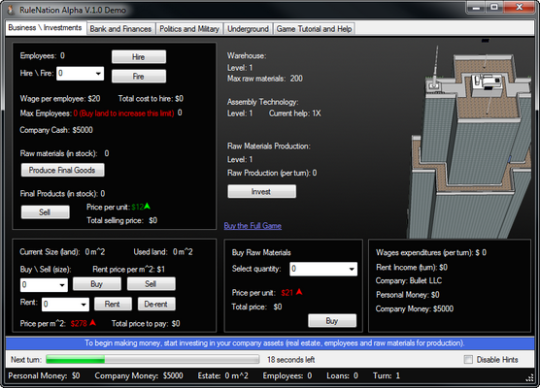Click 'Personal Money: $0' in status bar
540x388 pixels.
tap(44, 376)
